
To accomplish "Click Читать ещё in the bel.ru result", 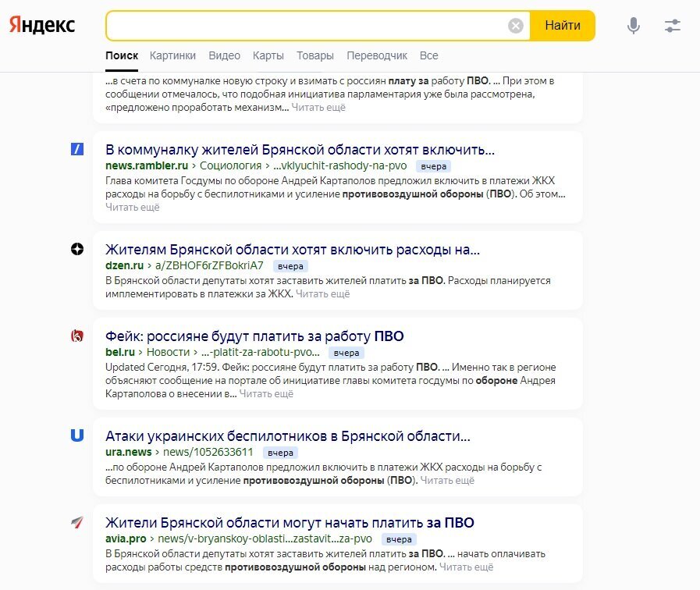I will click(266, 394).
